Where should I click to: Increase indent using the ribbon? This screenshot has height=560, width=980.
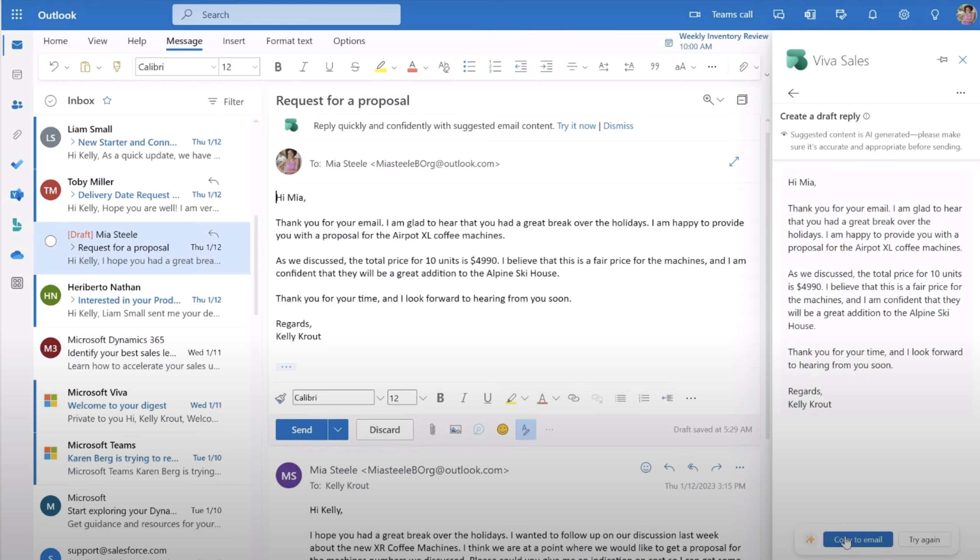(546, 67)
